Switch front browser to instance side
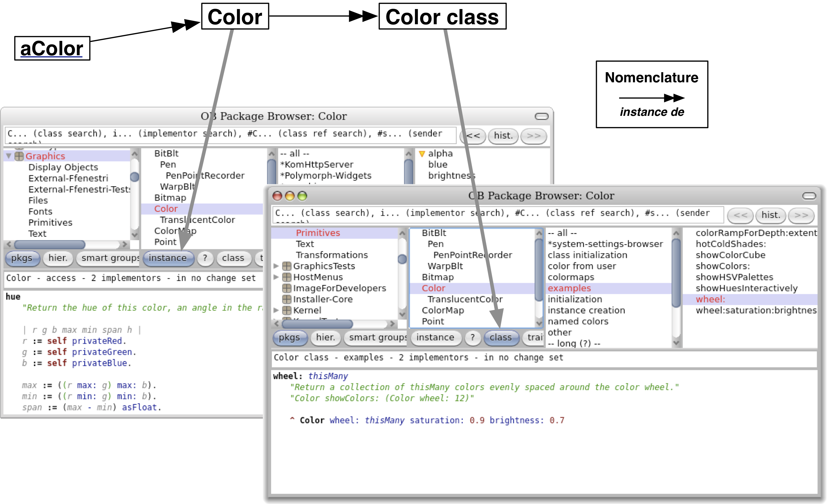 (435, 337)
